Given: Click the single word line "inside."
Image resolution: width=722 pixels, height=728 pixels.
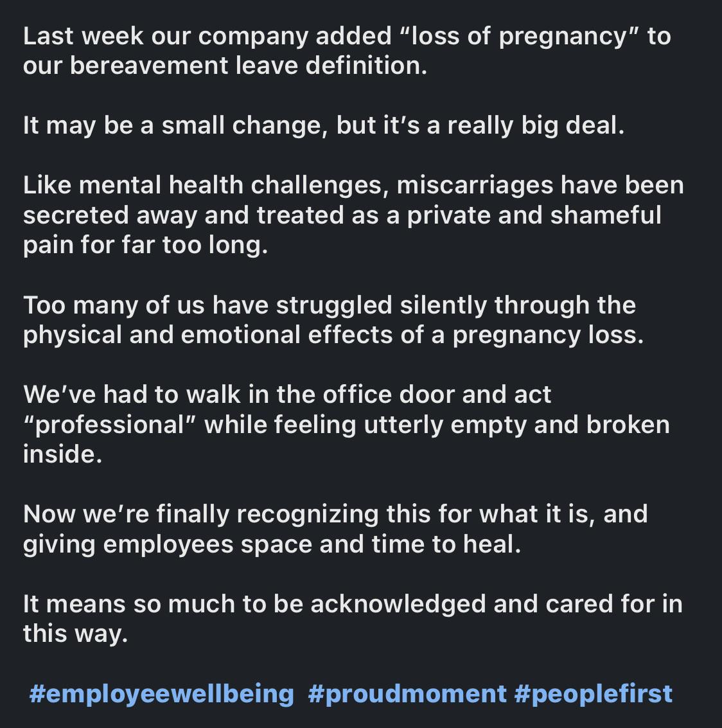Looking at the screenshot, I should 63,454.
